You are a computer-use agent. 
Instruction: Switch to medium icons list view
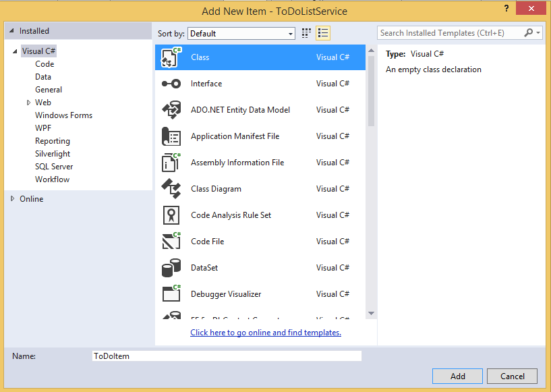(323, 33)
